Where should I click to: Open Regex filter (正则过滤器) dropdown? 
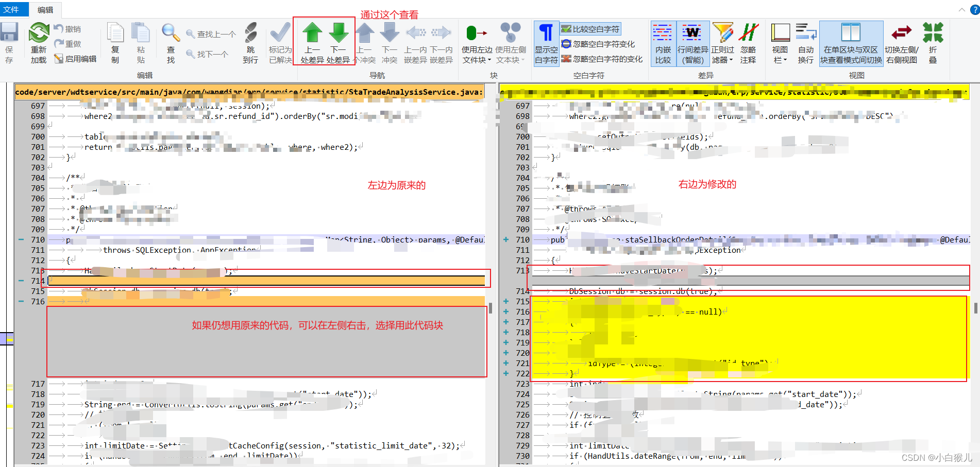(722, 43)
